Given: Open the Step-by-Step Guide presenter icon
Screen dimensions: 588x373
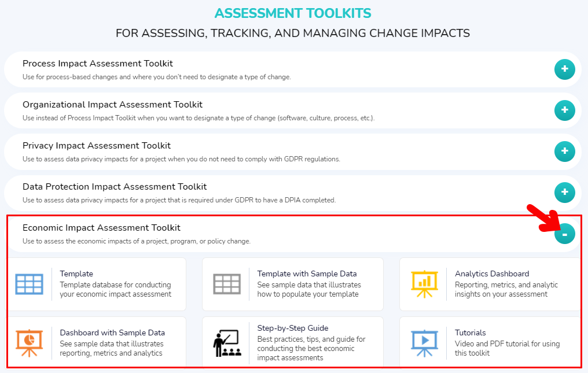Looking at the screenshot, I should [227, 343].
